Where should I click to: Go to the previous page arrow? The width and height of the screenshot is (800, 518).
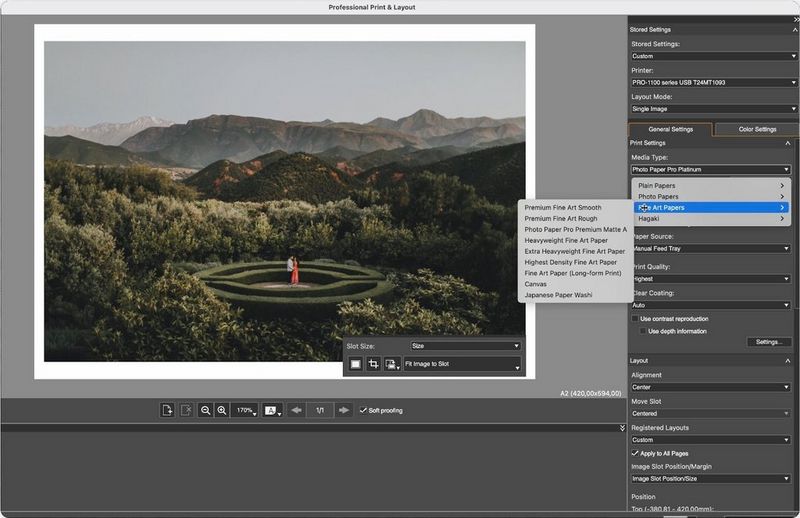coord(296,410)
